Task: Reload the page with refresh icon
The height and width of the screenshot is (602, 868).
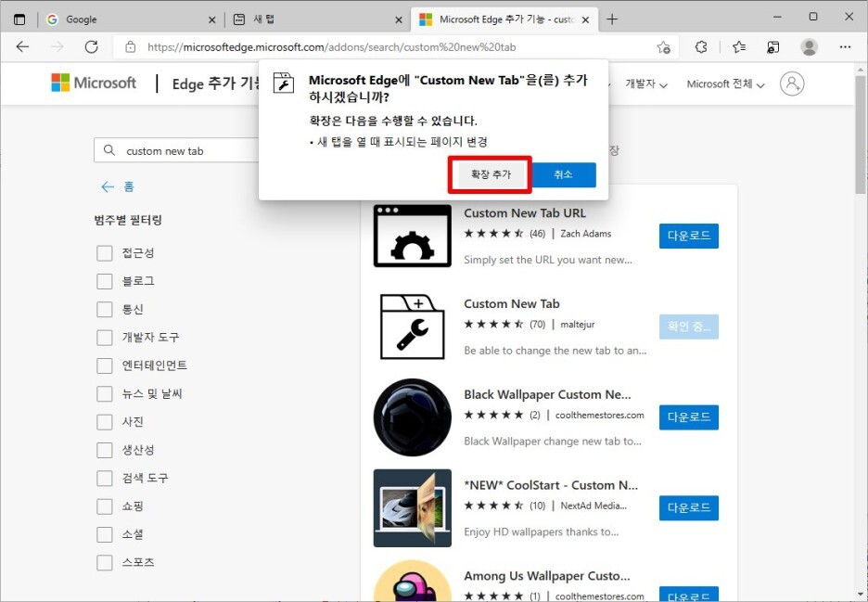Action: (x=91, y=47)
